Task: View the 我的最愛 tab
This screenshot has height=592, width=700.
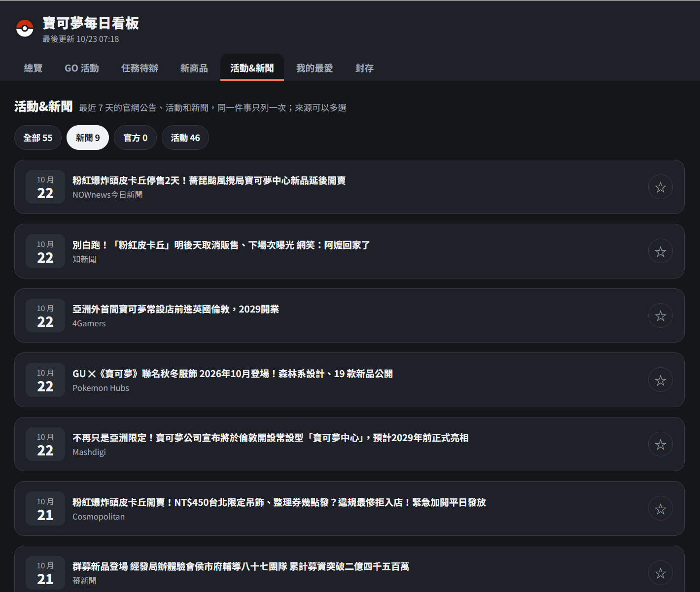Action: pos(315,68)
